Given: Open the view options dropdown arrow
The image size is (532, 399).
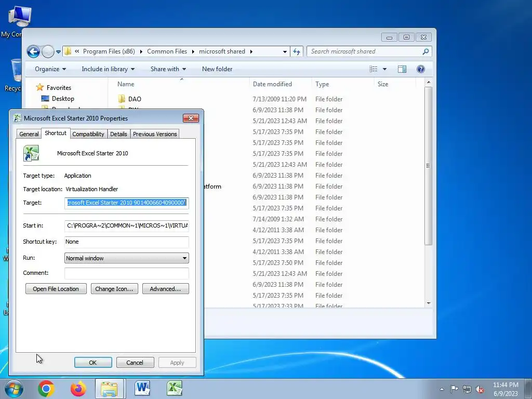Looking at the screenshot, I should (384, 69).
